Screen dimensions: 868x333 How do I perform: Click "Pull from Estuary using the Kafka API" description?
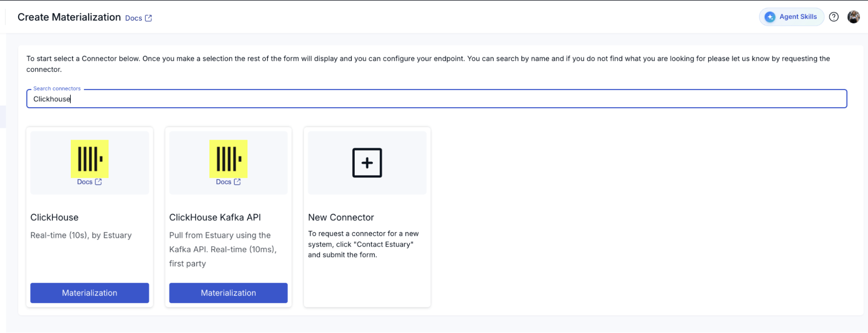[x=223, y=250]
